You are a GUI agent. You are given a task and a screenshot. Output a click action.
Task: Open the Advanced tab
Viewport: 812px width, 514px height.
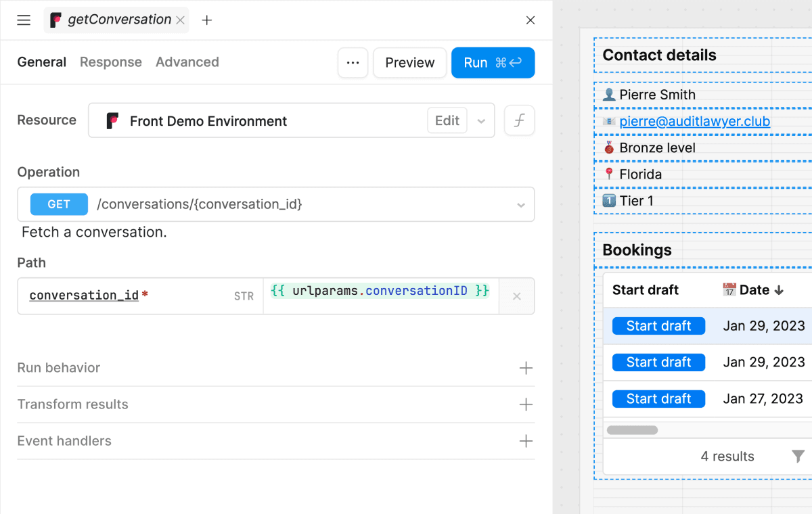187,62
